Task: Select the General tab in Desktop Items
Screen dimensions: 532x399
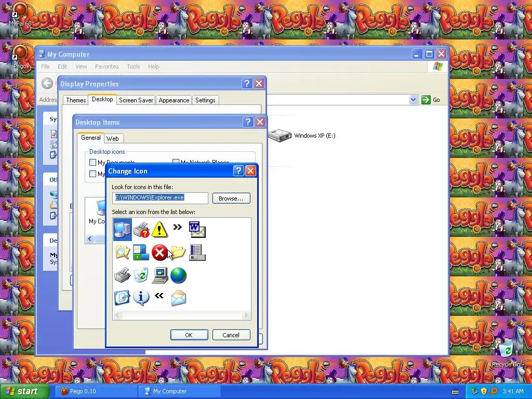Action: [x=90, y=138]
